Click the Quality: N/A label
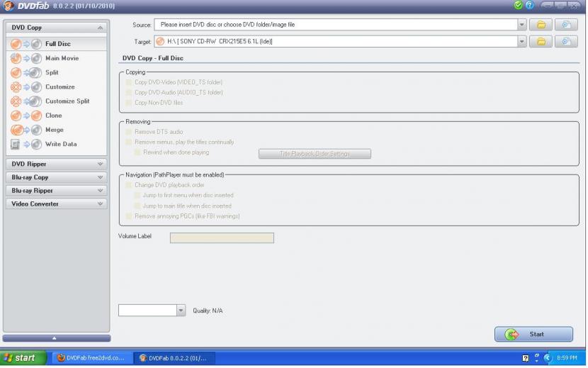This screenshot has width=588, height=368. pyautogui.click(x=208, y=311)
